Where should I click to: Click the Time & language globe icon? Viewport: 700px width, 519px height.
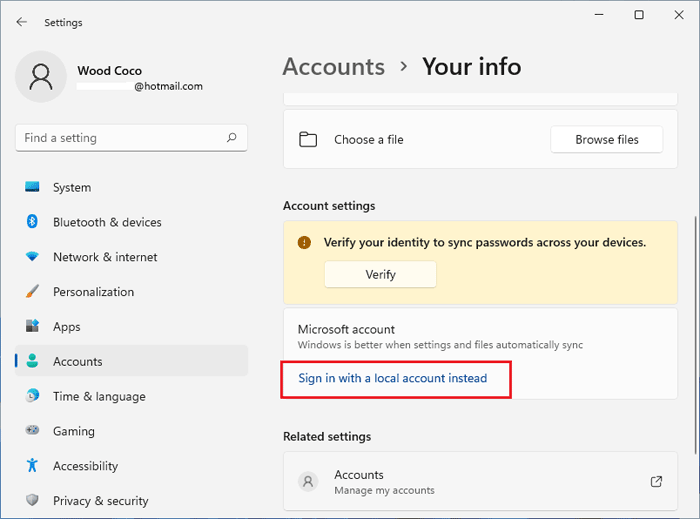(x=32, y=396)
